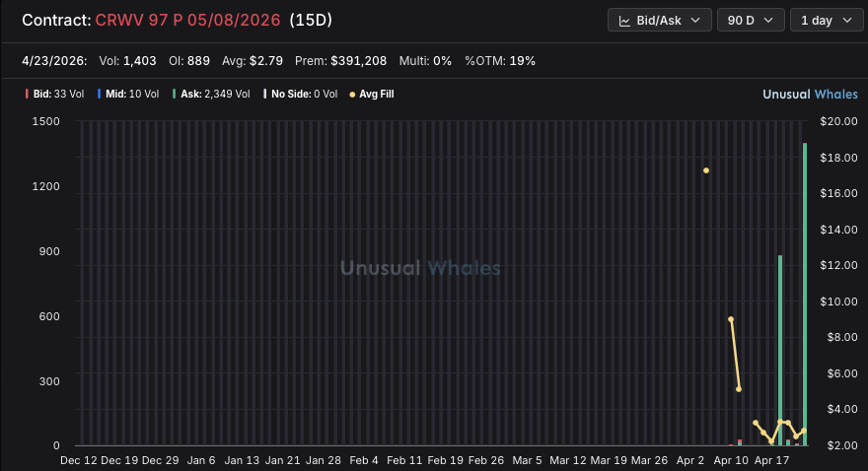
Task: Click the chevron arrow in the Bid/Ask selector
Action: [x=695, y=21]
